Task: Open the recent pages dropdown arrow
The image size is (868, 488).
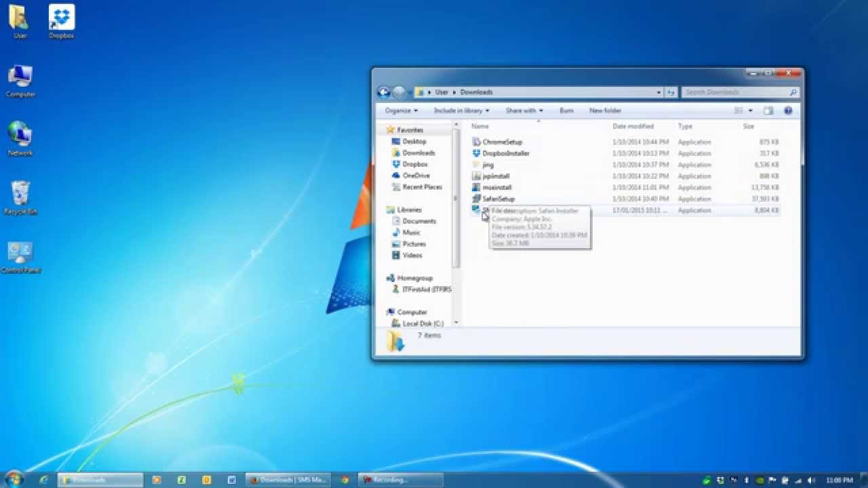Action: [x=410, y=92]
